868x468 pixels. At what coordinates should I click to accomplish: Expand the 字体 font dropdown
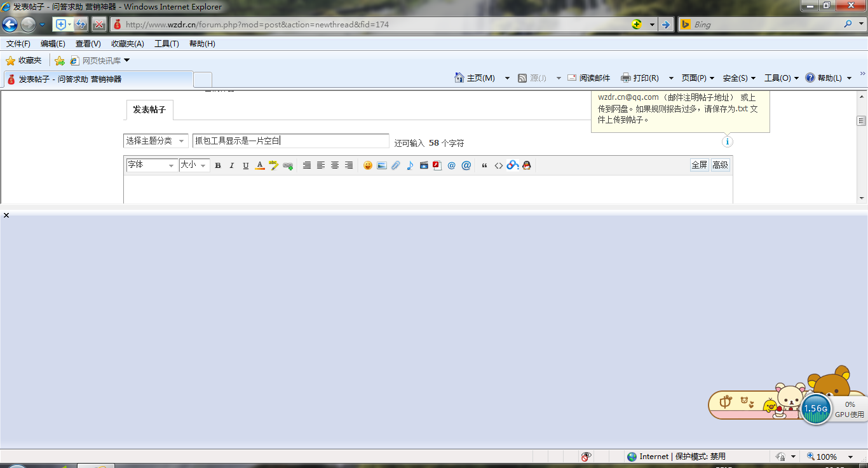tap(152, 165)
